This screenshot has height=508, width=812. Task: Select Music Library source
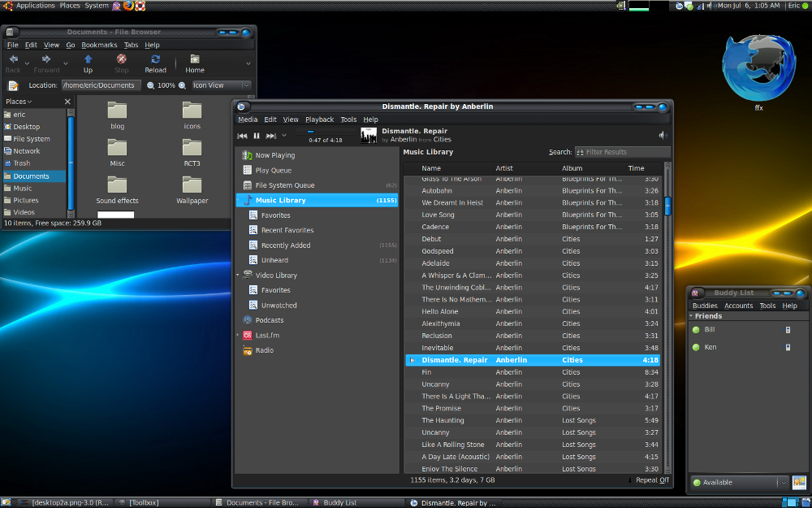tap(317, 200)
